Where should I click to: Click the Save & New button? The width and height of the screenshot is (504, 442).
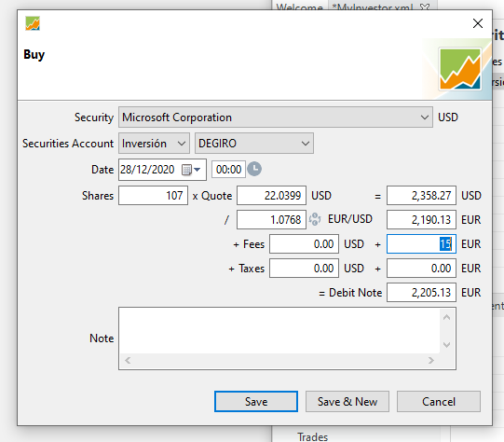pyautogui.click(x=347, y=402)
